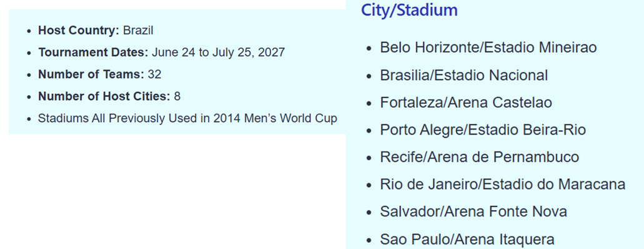Select Brasilia/Estadio Nacional entry
Screen dimensions: 644x249
pos(463,75)
